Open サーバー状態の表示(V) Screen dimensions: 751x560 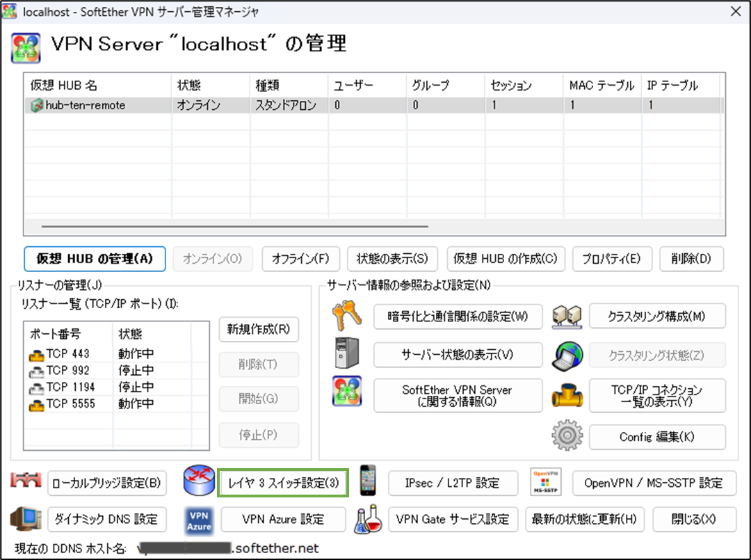point(458,355)
